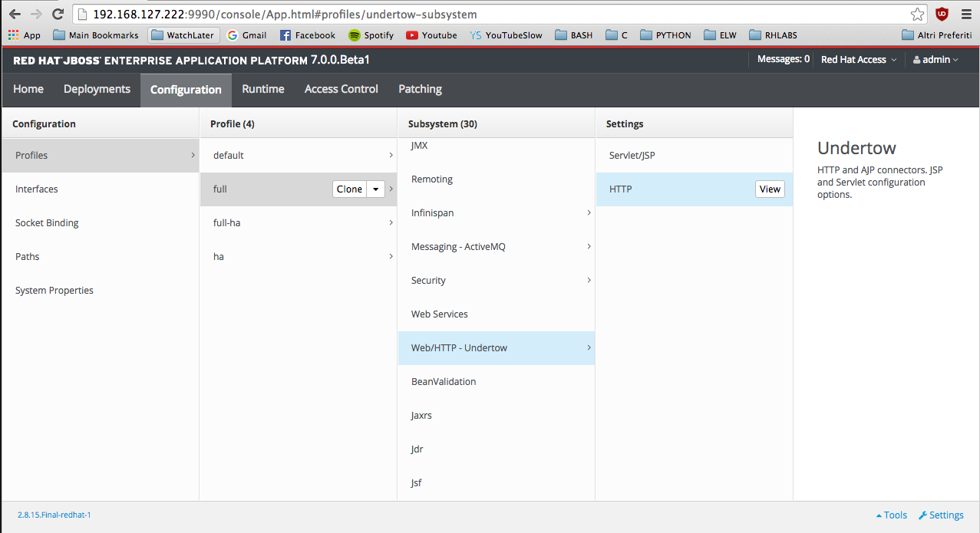Expand the Infinispan subsystem chevron
The width and height of the screenshot is (980, 533).
click(x=589, y=212)
